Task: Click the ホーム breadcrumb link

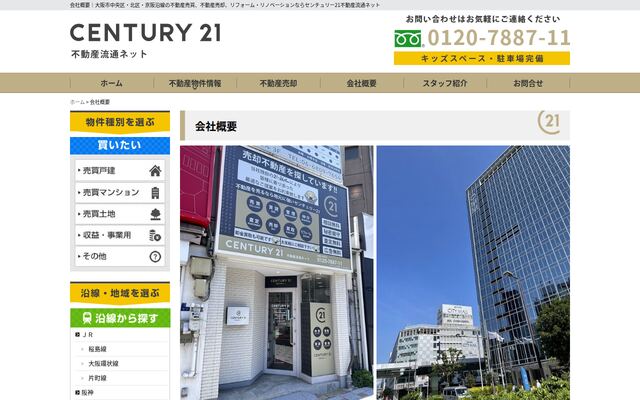Action: (77, 102)
